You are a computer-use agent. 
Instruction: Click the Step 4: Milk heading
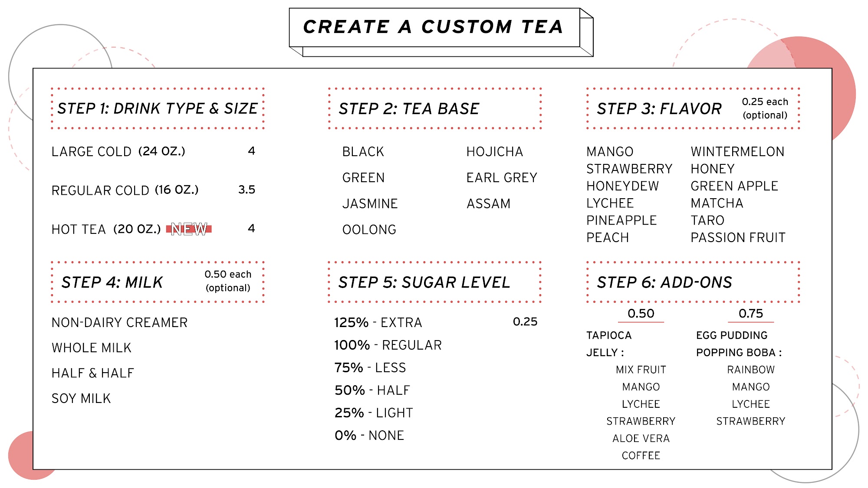pos(112,282)
